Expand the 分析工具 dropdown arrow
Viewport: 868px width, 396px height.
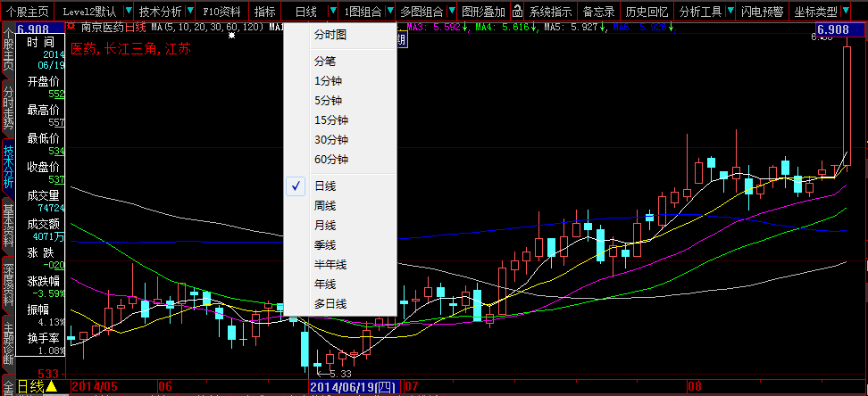click(730, 11)
